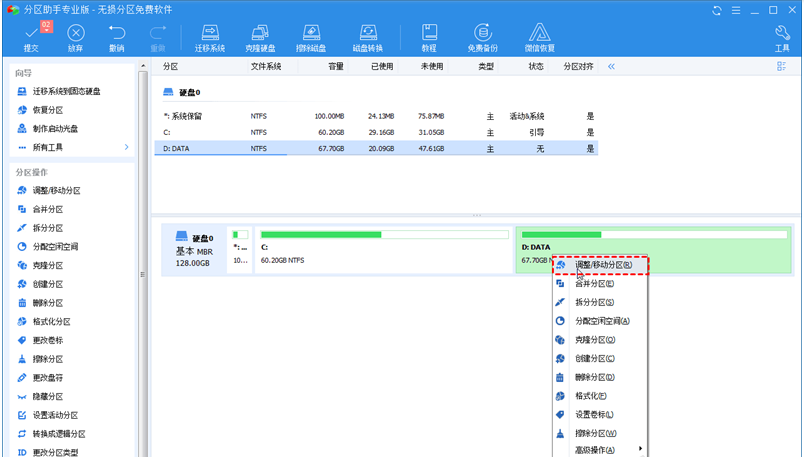Screen dimensions: 804x457
Task: Click the sidebar scrollbar up arrow
Action: click(x=143, y=66)
